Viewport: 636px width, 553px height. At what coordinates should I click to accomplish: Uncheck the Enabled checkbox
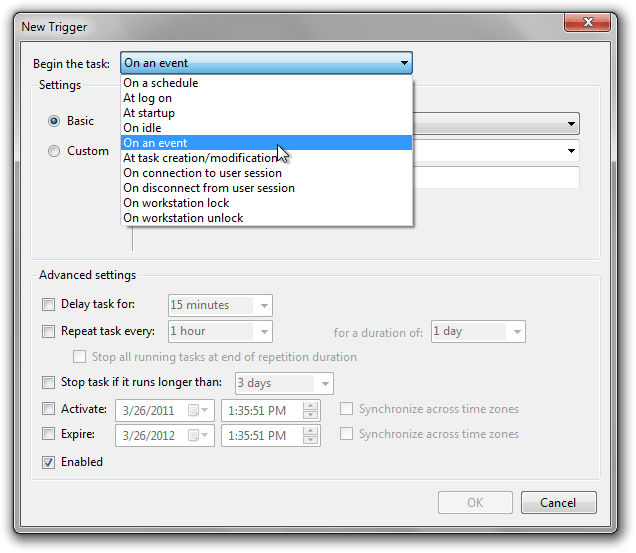tap(48, 462)
